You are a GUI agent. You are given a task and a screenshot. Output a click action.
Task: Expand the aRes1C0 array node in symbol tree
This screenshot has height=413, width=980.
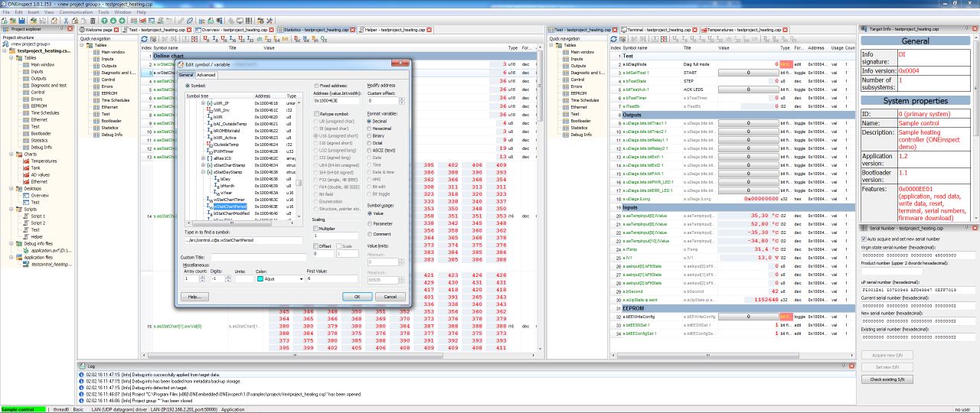203,158
